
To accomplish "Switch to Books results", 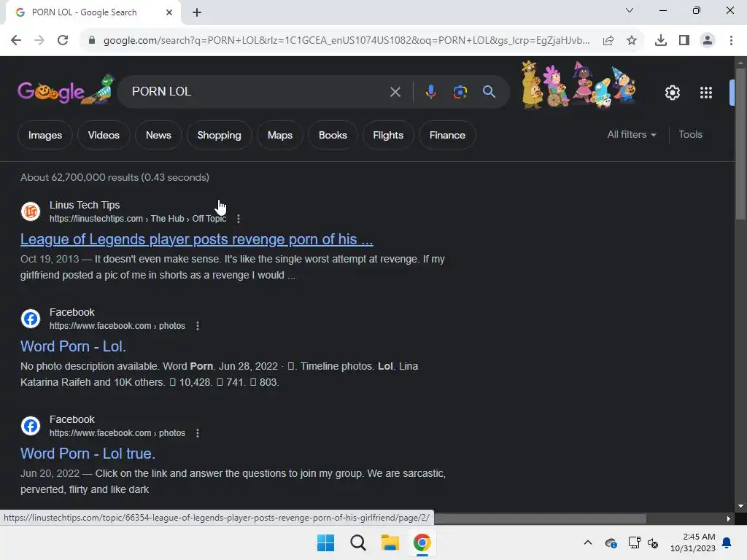I will tap(333, 135).
